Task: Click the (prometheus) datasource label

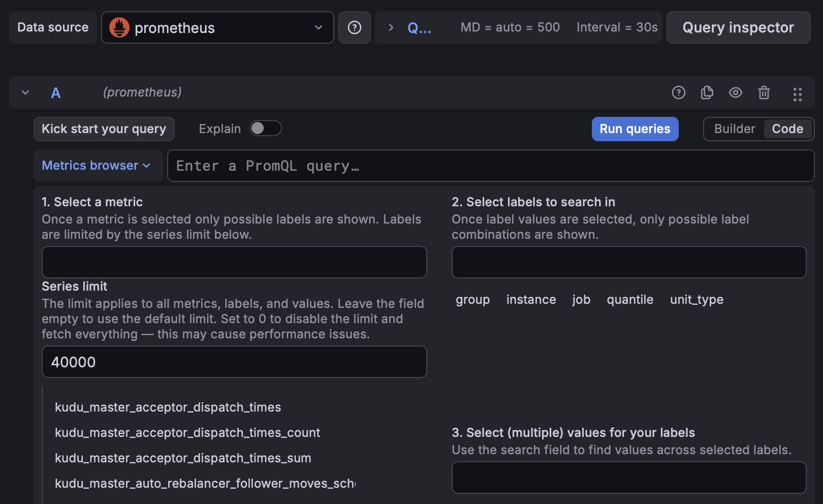Action: coord(142,92)
